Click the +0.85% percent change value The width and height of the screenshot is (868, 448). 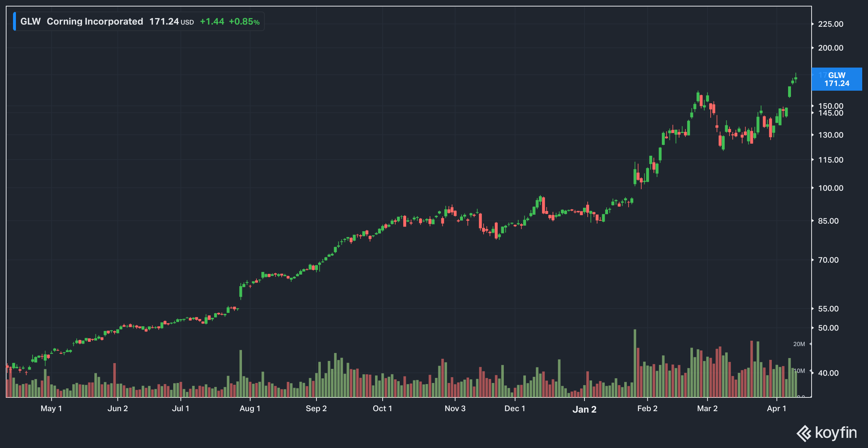tap(244, 22)
